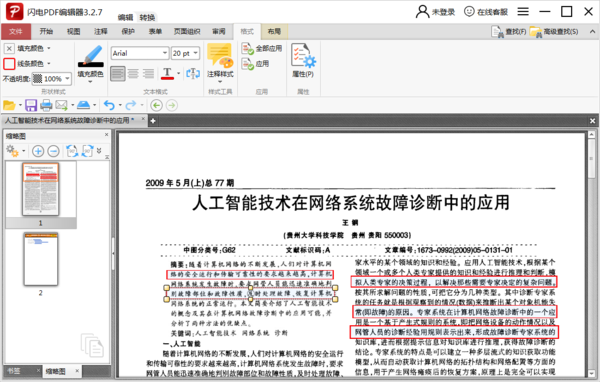Viewport: 600px width, 382px height.
Task: Expand thumbnail toolbar overflow chevron
Action: pos(99,150)
